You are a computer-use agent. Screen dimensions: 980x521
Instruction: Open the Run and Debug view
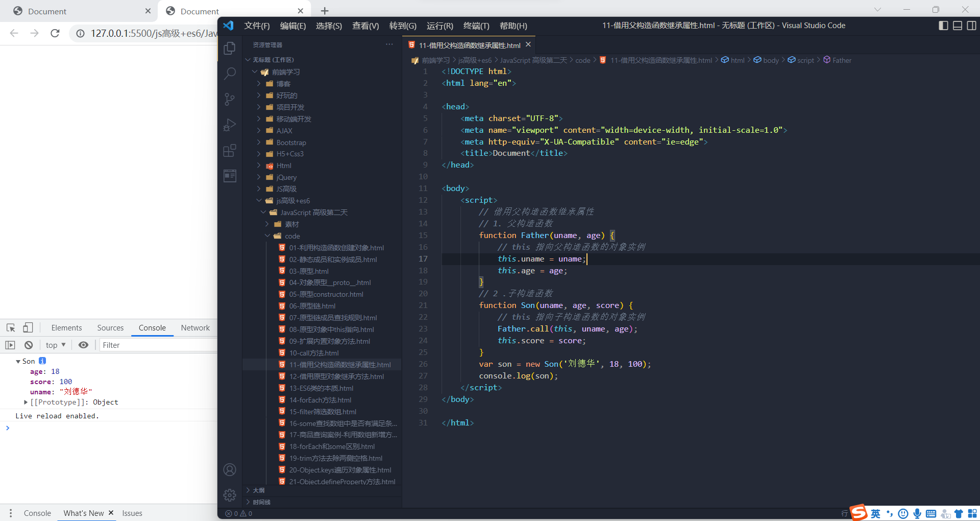(x=230, y=125)
